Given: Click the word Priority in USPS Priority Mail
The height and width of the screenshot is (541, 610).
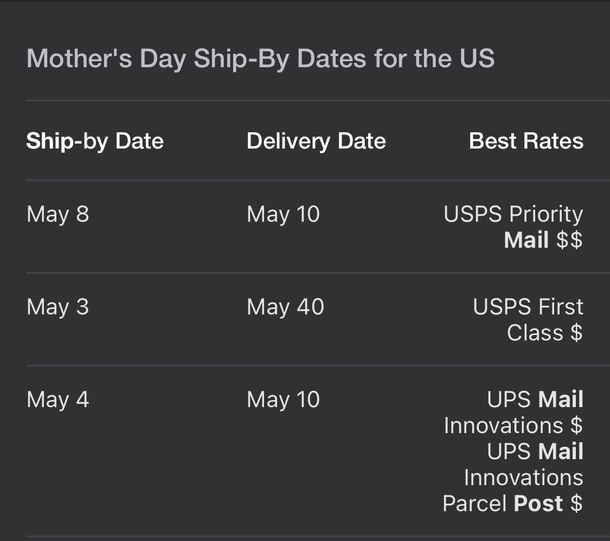Looking at the screenshot, I should pos(546,214).
